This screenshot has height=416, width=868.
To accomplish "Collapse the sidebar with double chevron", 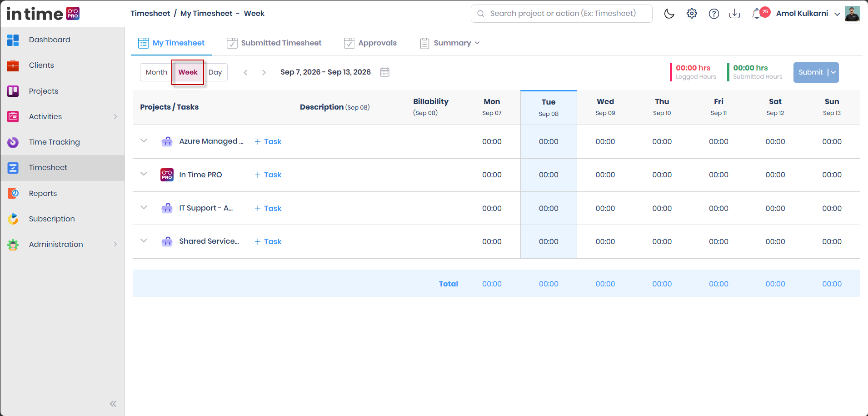I will click(x=113, y=404).
